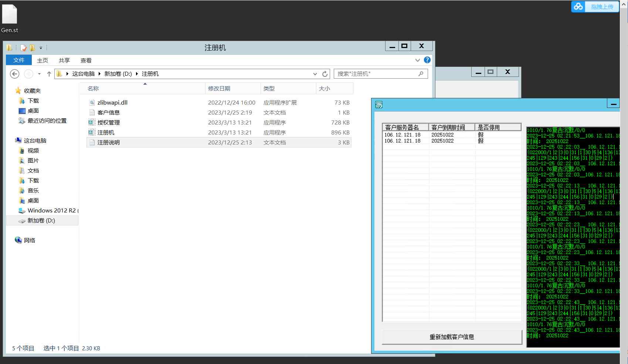Open the Gen.st file on the desktop

(x=10, y=15)
